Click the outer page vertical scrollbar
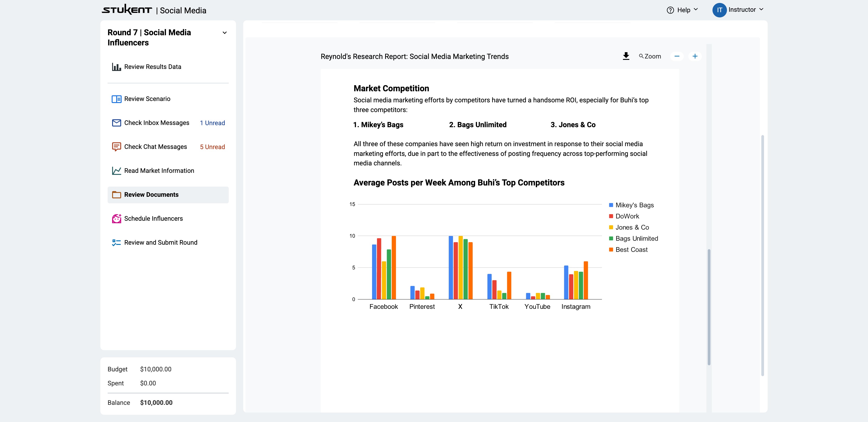 click(762, 256)
